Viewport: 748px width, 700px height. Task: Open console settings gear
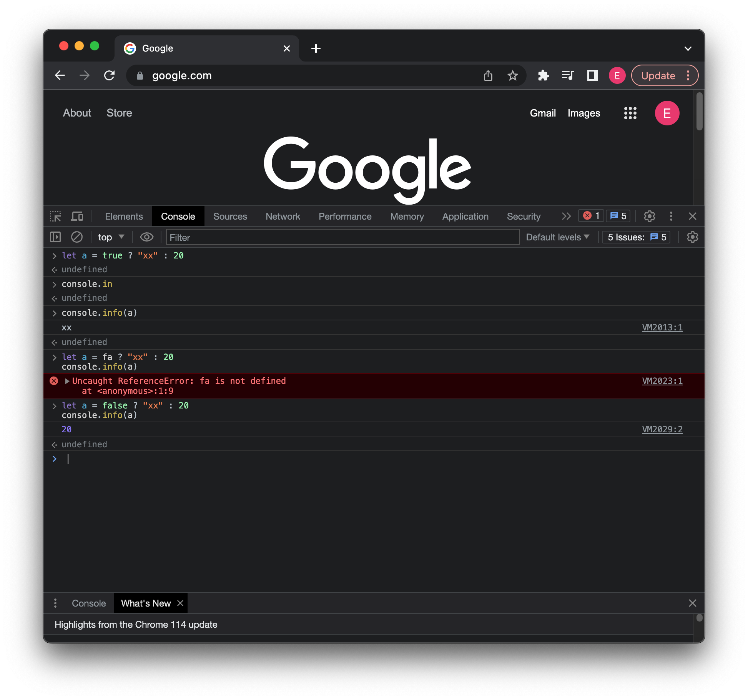tap(693, 237)
